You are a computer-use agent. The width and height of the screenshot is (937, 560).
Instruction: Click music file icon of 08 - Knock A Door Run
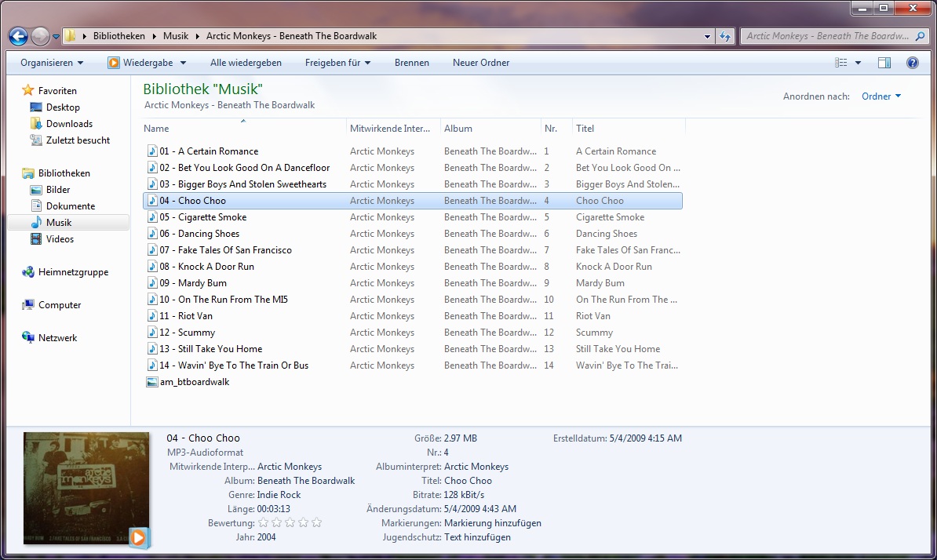[x=151, y=266]
